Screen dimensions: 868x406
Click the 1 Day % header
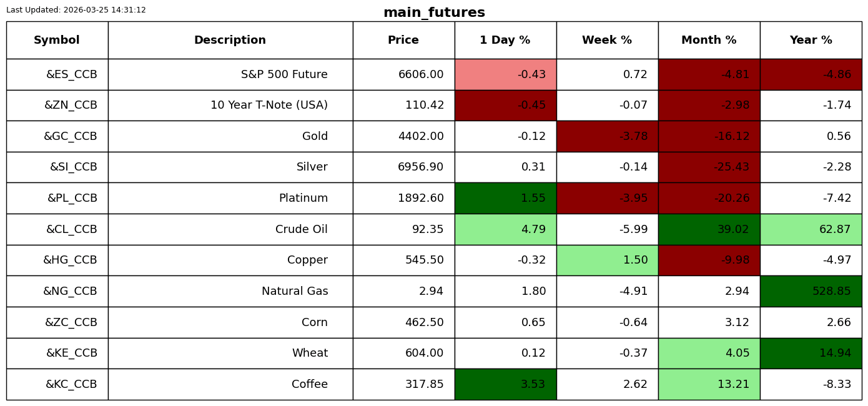[505, 41]
